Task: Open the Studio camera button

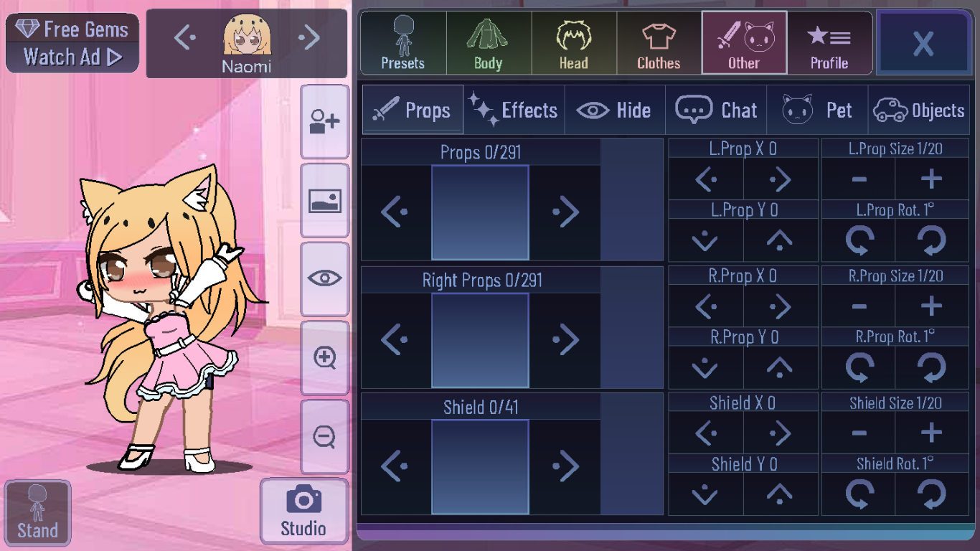Action: tap(303, 511)
